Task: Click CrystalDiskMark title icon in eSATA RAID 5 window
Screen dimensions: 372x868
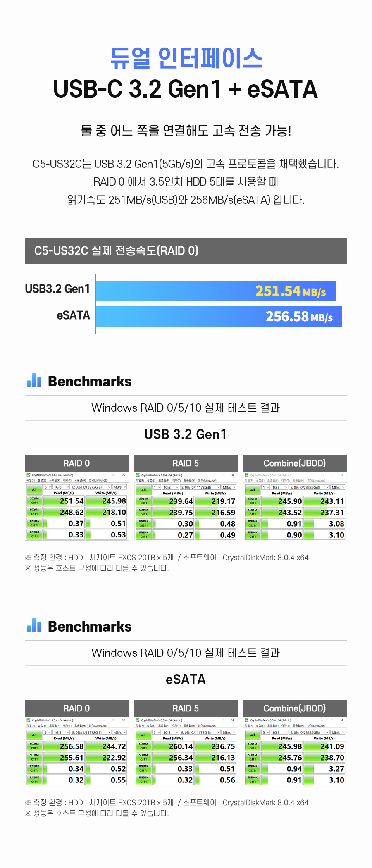Action: pos(138,720)
